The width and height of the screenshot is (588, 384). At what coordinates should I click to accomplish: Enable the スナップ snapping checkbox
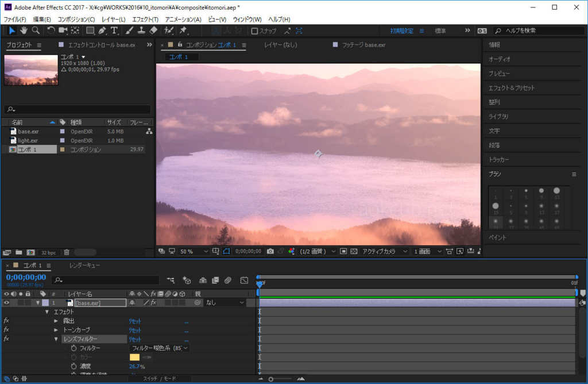click(254, 31)
